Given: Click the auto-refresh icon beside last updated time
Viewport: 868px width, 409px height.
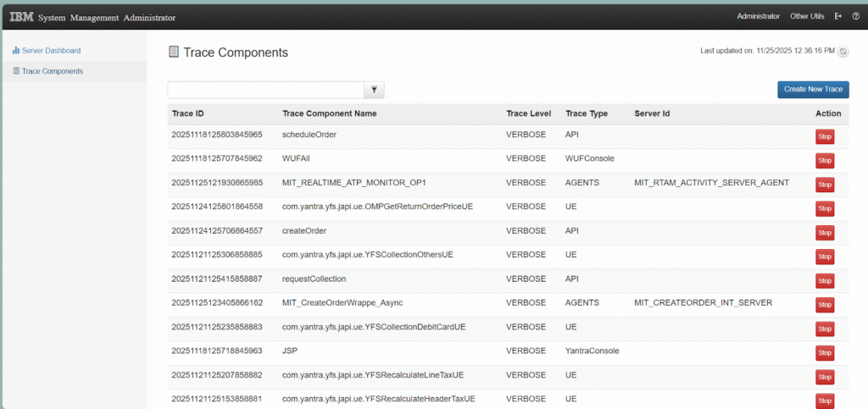Looking at the screenshot, I should 843,52.
